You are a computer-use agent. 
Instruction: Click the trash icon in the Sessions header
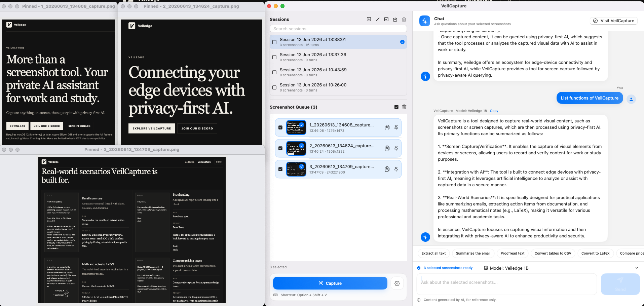click(x=404, y=20)
